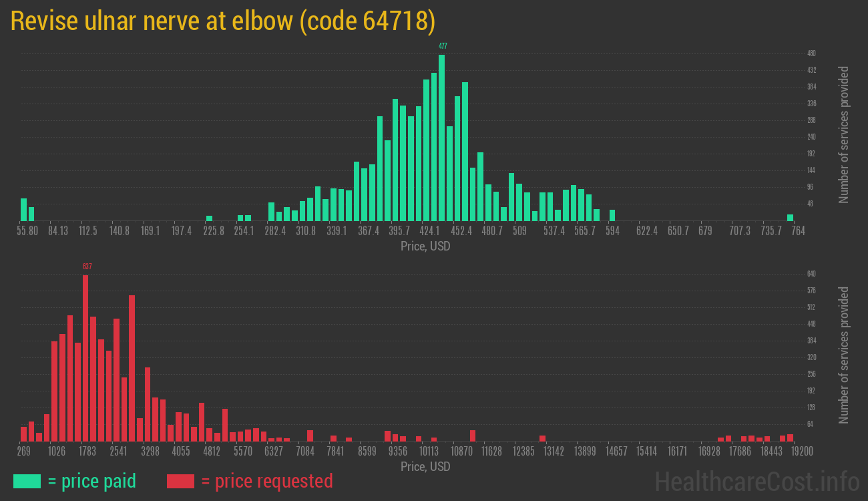This screenshot has width=868, height=501.
Task: Click the 424.1 tick on green chart axis
Action: (429, 231)
